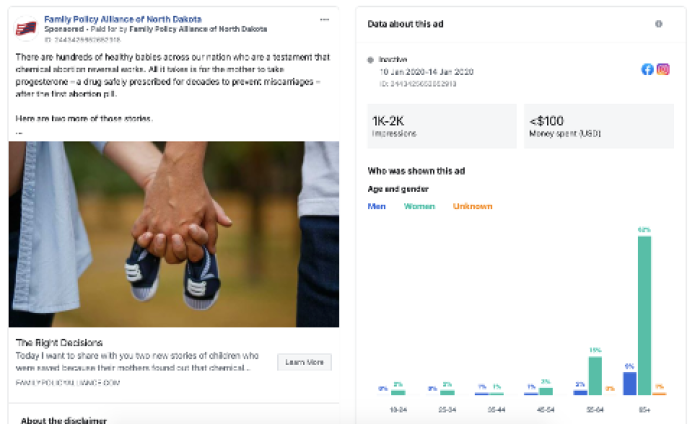Click the 45-54 age axis label
This screenshot has height=424, width=700.
tap(546, 410)
